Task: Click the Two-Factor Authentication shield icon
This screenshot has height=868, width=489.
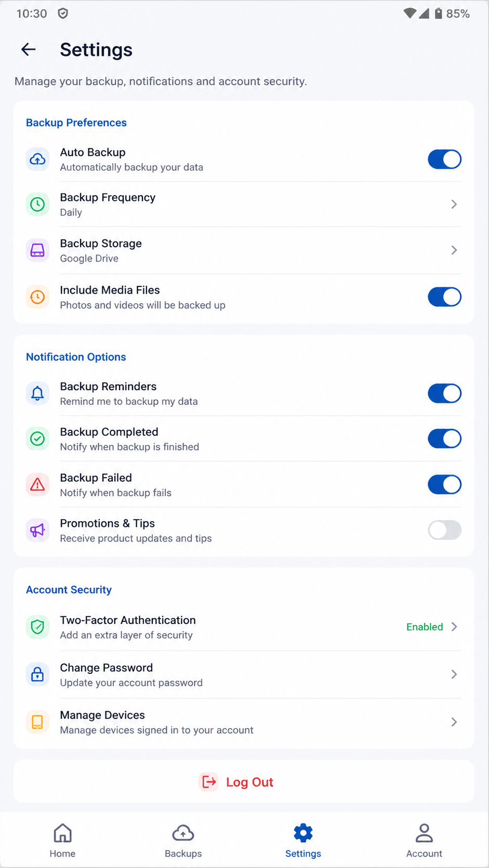Action: tap(37, 627)
